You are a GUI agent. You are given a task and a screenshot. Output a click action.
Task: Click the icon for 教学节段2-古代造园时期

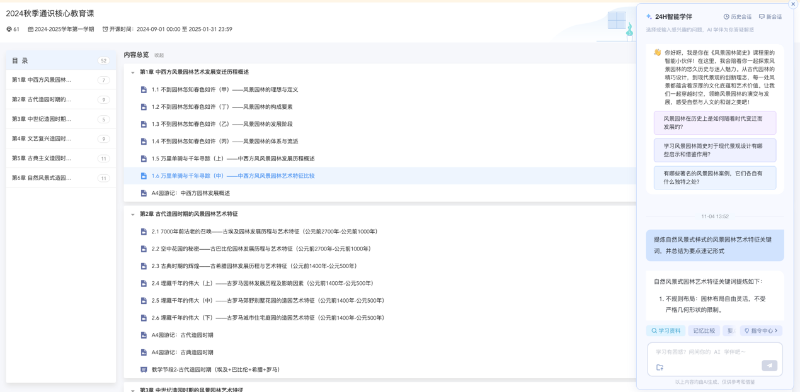pyautogui.click(x=144, y=369)
